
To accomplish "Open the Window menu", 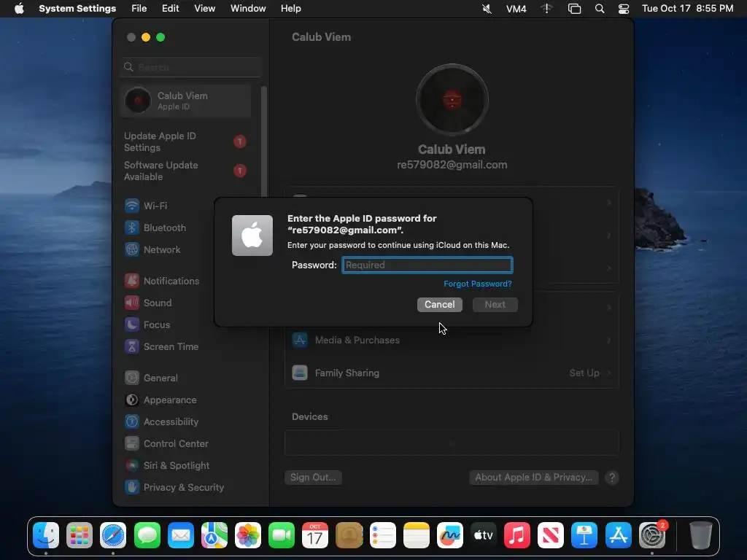I will (248, 9).
